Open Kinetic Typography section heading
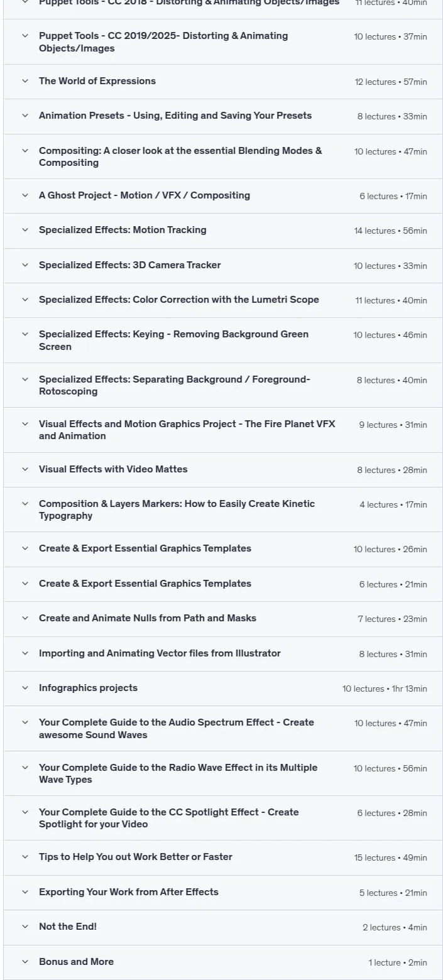 click(177, 509)
